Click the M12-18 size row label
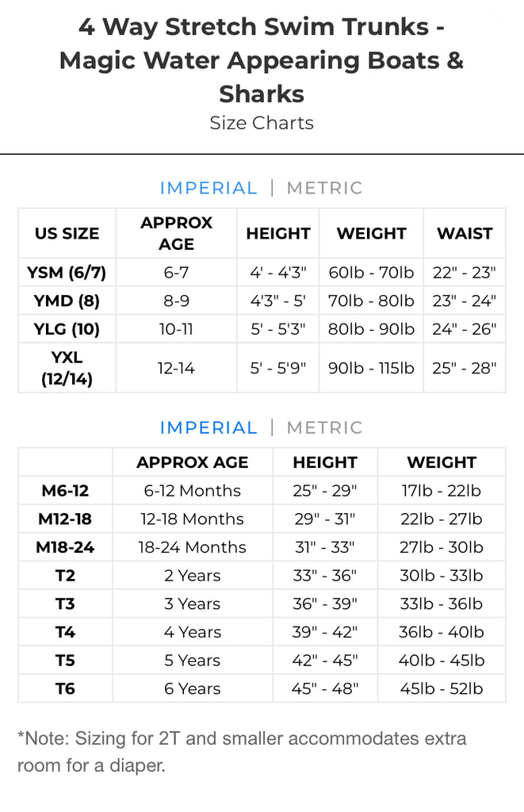524x812 pixels. [x=65, y=519]
